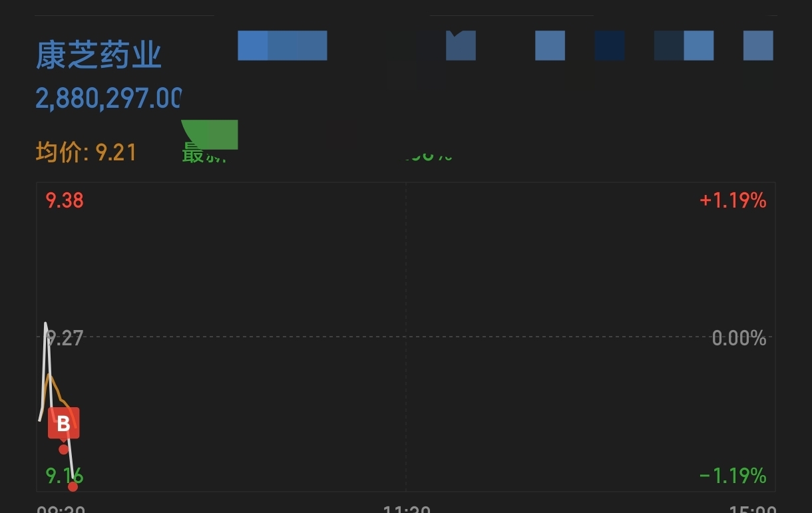This screenshot has height=513, width=812.
Task: Select the 0.00% axis label
Action: (x=739, y=338)
